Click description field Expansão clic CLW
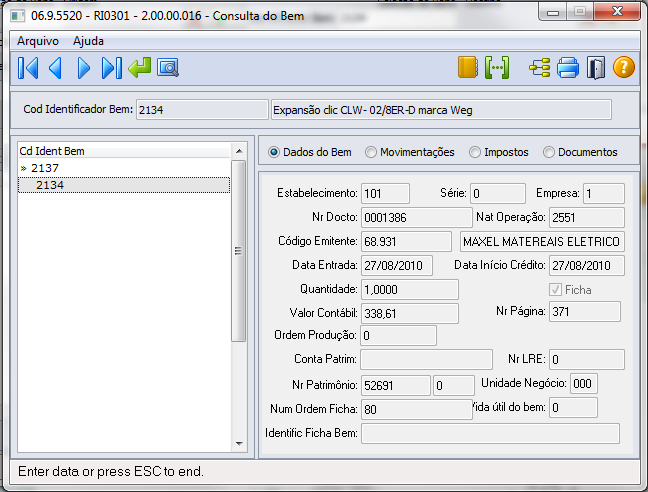 point(441,110)
